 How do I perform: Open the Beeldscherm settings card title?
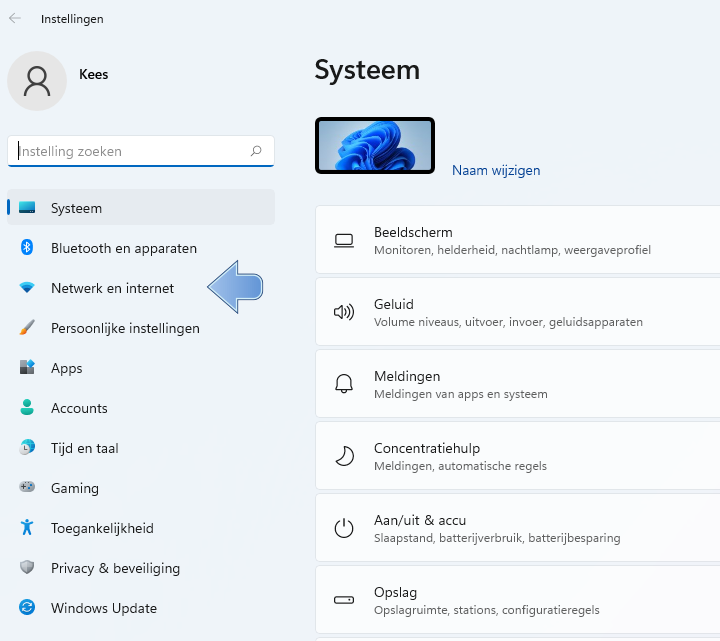tap(413, 232)
